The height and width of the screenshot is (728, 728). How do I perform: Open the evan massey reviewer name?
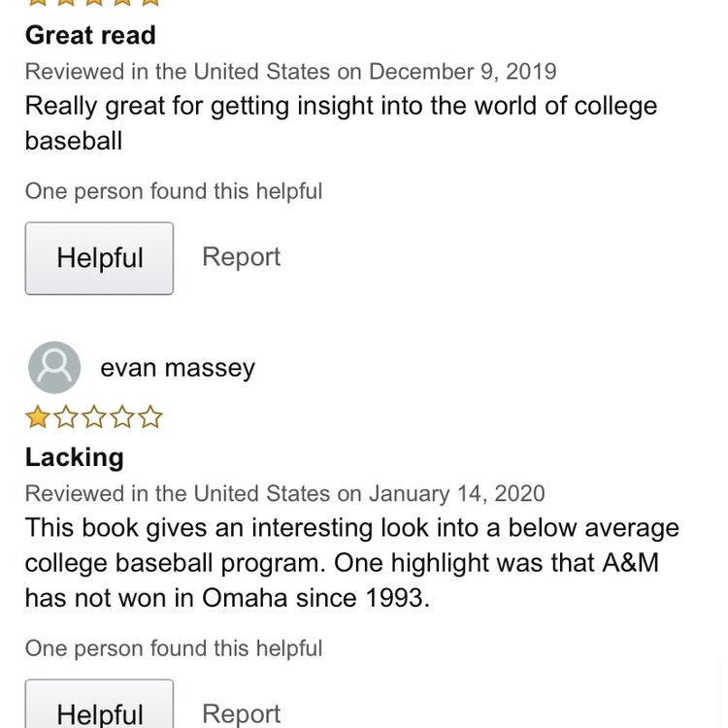178,368
